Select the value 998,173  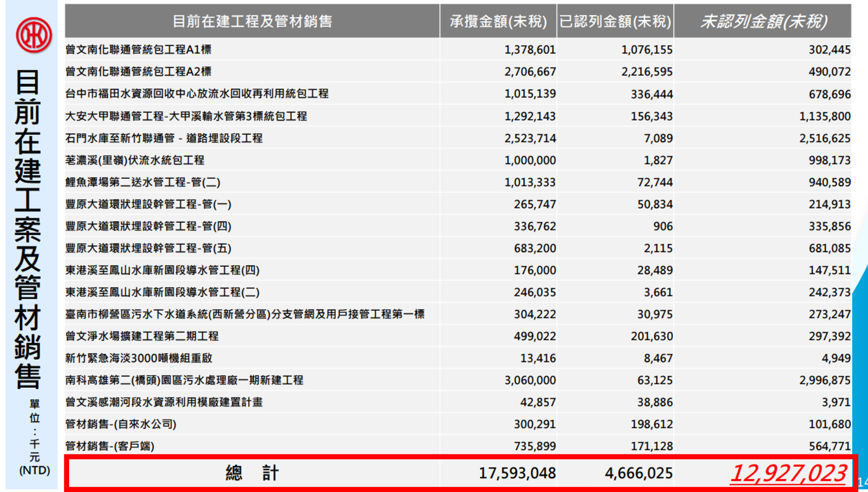830,160
